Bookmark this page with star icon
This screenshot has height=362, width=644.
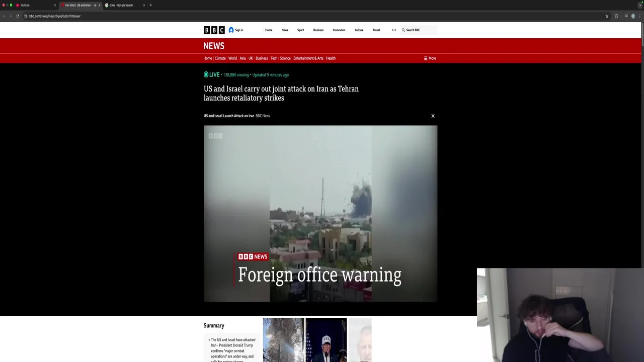pos(607,16)
